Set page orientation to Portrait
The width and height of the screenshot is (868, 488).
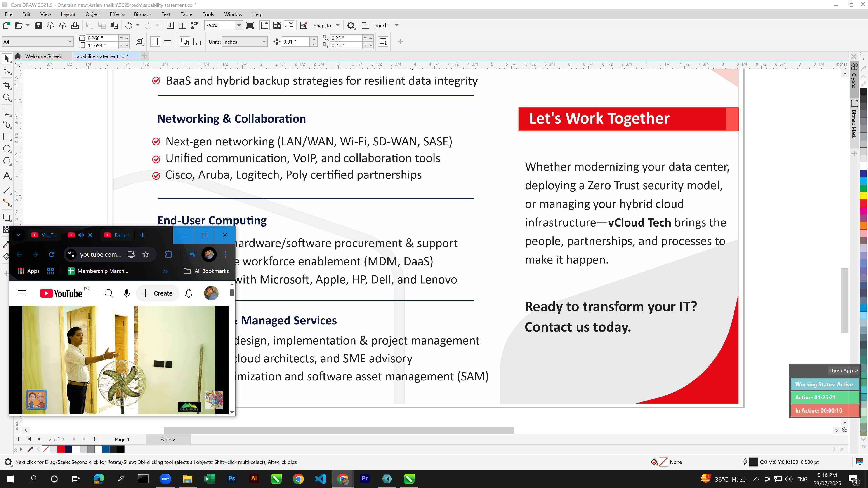[155, 42]
